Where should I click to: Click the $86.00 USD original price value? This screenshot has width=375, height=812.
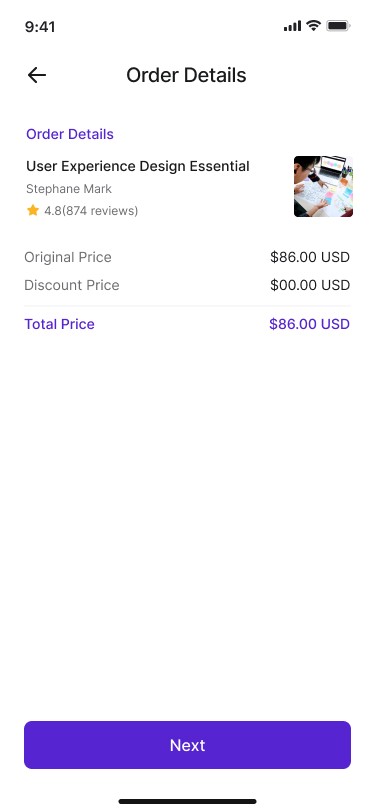click(310, 257)
